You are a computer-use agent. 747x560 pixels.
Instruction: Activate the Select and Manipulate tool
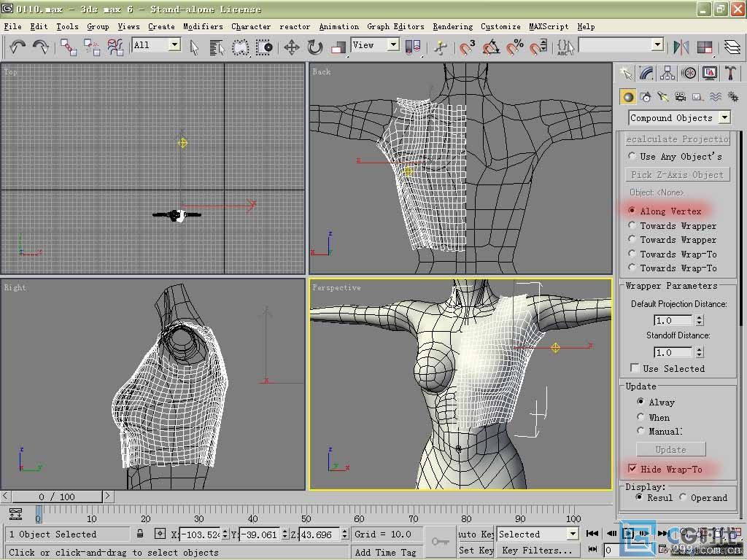point(441,47)
